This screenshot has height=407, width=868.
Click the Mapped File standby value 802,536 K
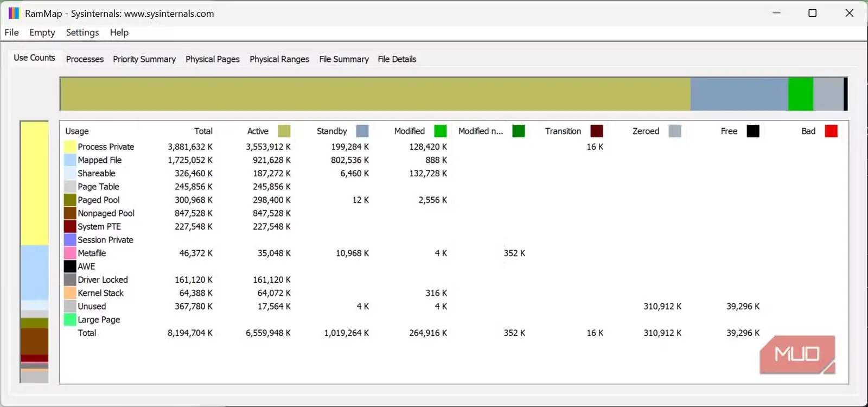[350, 160]
